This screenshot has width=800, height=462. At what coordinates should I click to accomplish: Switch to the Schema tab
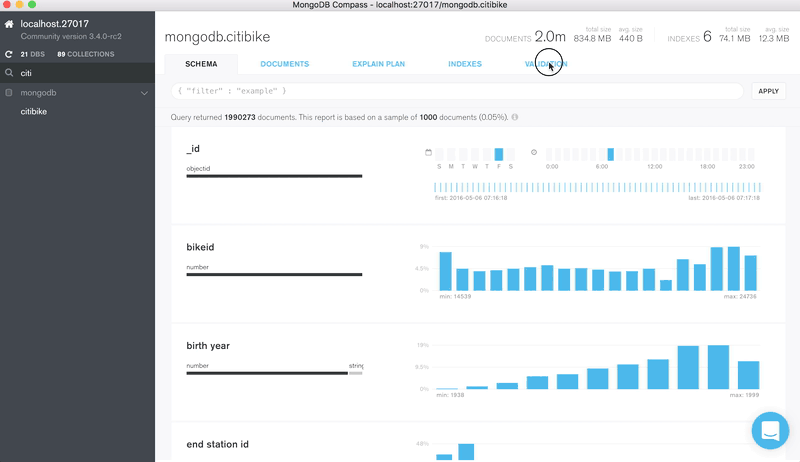201,64
